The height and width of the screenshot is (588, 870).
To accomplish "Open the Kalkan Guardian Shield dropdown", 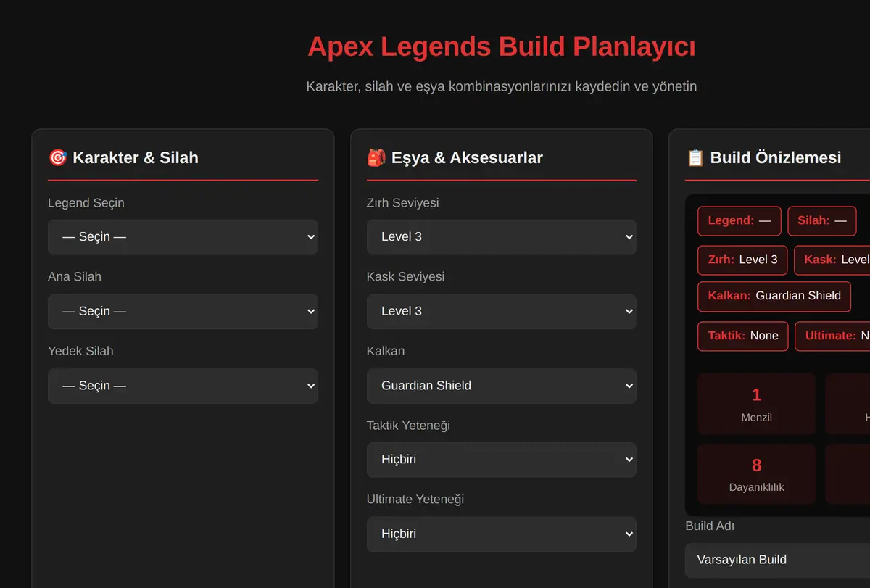I will pyautogui.click(x=501, y=386).
